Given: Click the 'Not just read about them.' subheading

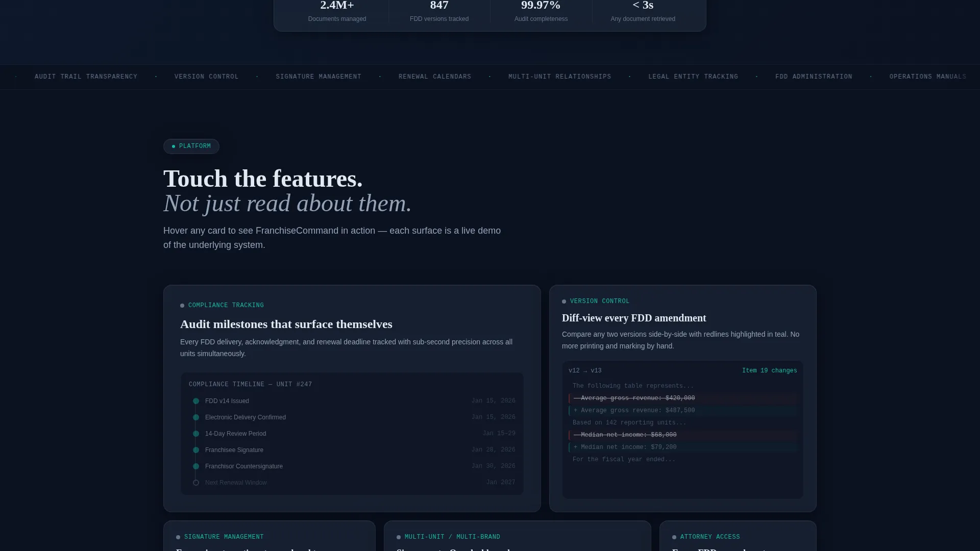Looking at the screenshot, I should point(287,204).
